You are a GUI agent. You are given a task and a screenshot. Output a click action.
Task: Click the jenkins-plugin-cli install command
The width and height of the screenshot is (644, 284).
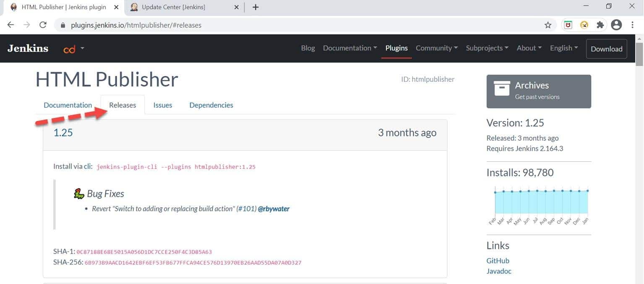click(176, 167)
